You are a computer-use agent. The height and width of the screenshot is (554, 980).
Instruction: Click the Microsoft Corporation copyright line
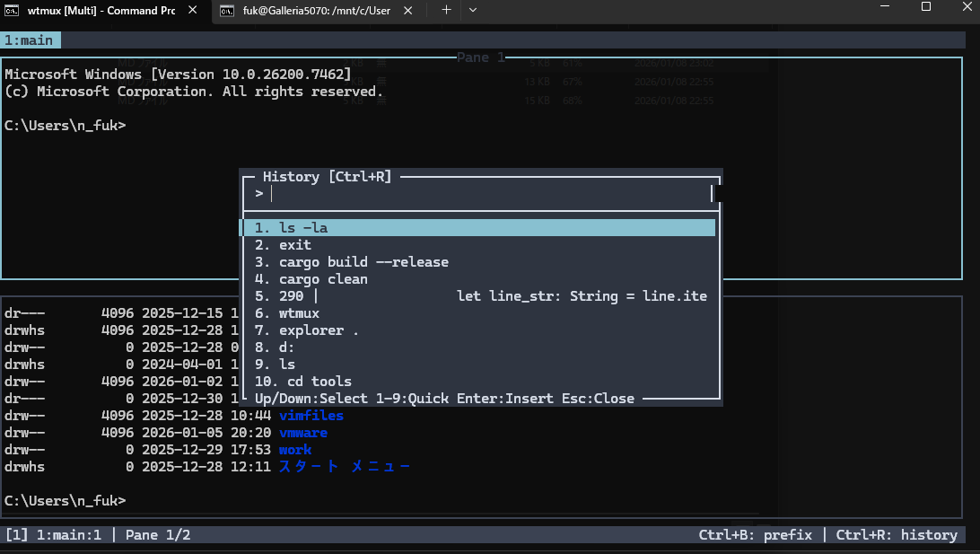(194, 92)
